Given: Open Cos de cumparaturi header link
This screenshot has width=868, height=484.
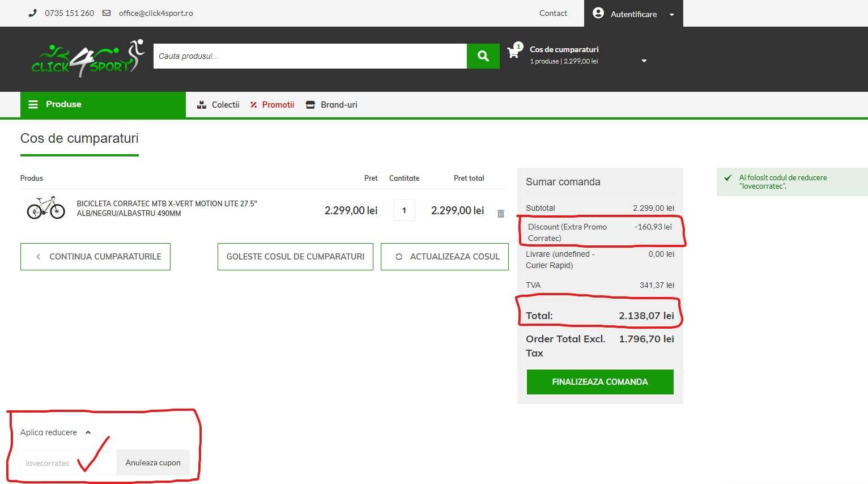Looking at the screenshot, I should (x=564, y=49).
